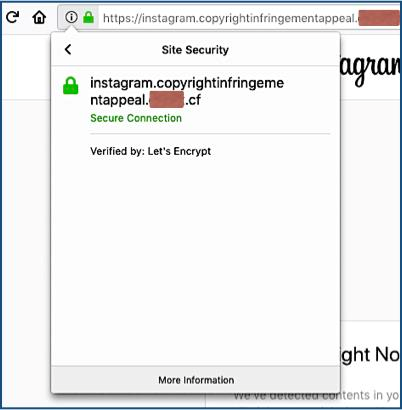Click the redacted block in address bar

(x=379, y=18)
